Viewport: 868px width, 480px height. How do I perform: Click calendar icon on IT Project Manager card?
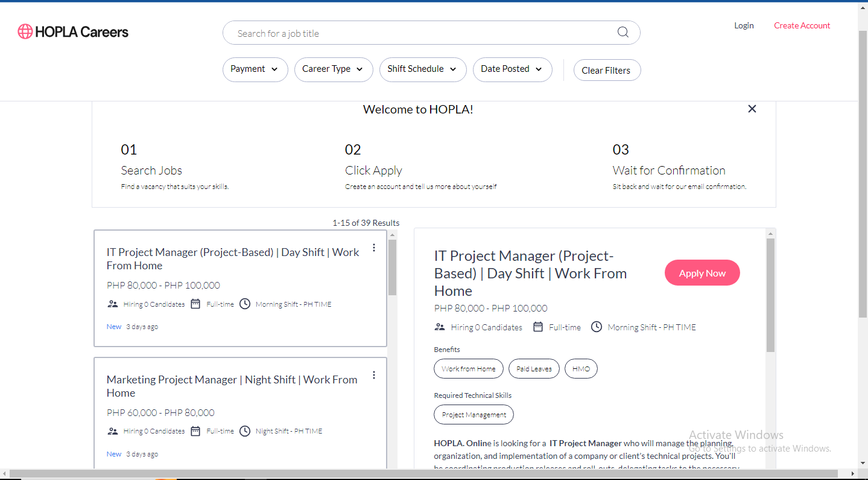click(195, 304)
